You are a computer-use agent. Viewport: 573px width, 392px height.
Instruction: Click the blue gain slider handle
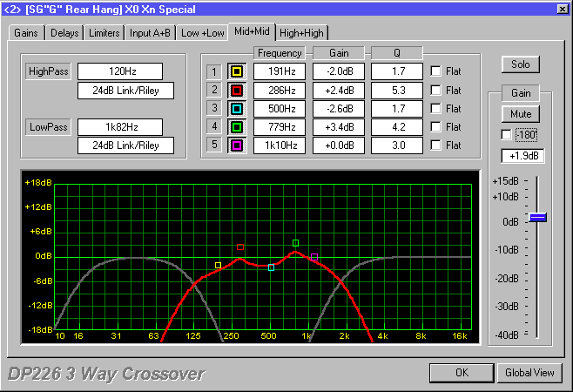(x=537, y=217)
